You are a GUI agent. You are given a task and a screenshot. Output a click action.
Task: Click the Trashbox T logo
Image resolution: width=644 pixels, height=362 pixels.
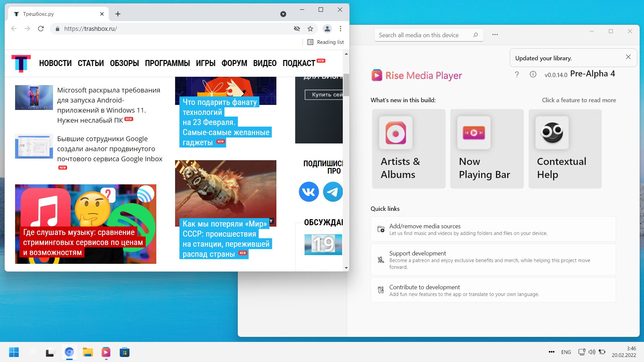(x=21, y=63)
